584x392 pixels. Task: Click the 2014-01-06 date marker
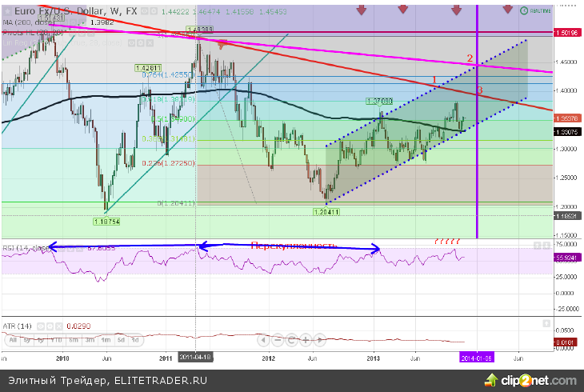[x=477, y=358]
